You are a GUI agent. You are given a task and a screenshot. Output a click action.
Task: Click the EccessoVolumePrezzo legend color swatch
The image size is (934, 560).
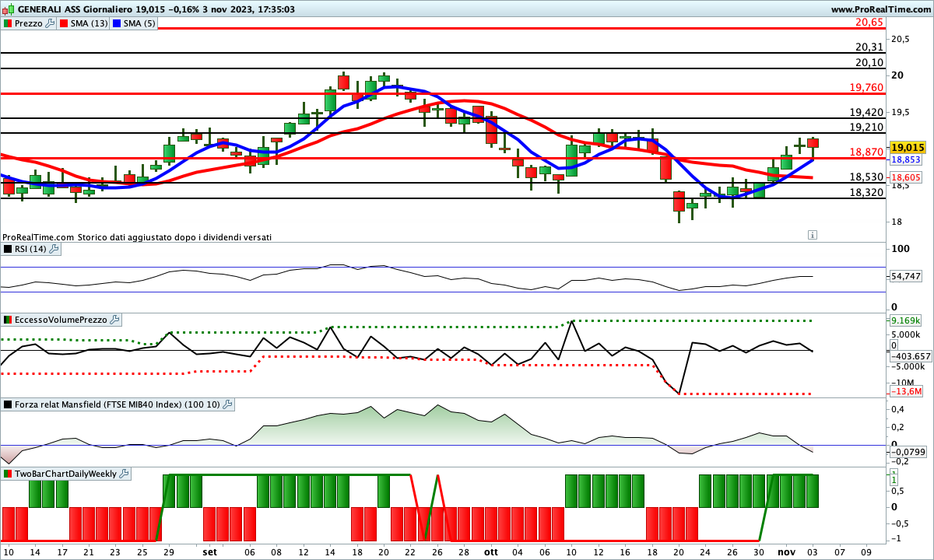click(8, 320)
